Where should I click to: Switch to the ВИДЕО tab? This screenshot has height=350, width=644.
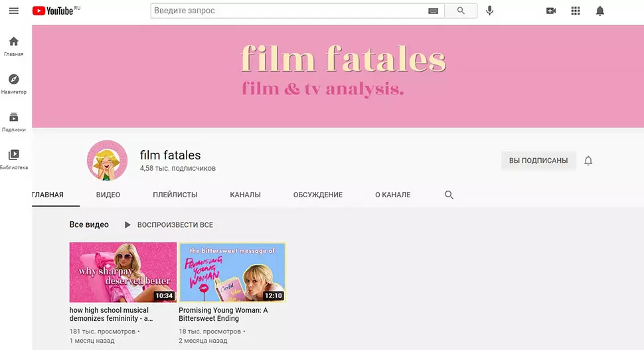click(108, 195)
